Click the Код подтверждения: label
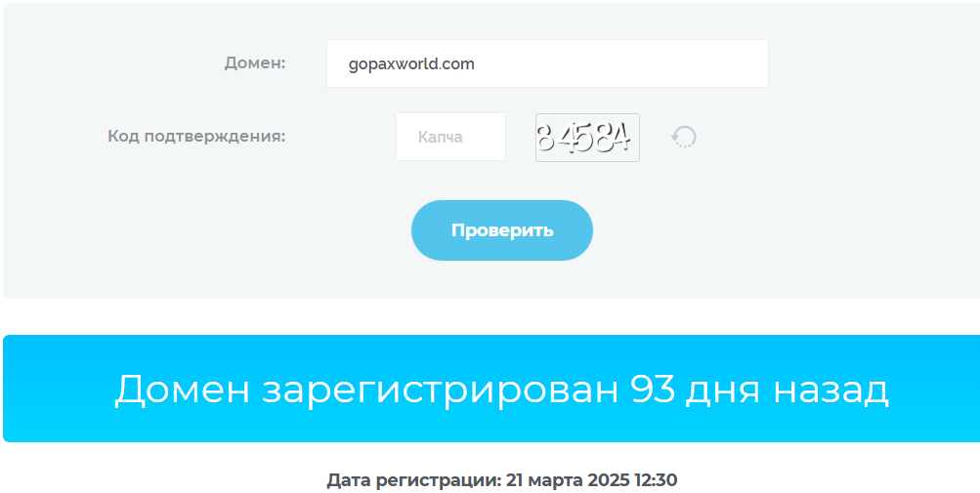Viewport: 980px width, 493px height. pos(196,137)
